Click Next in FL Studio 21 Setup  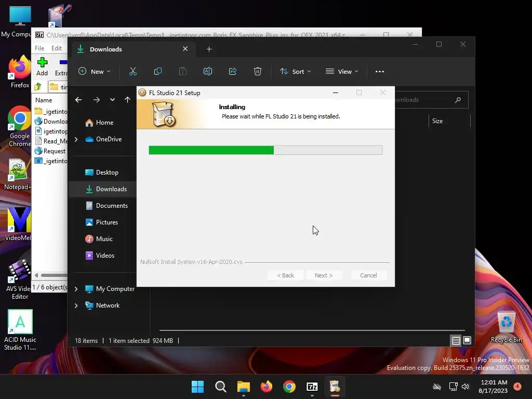pos(324,275)
